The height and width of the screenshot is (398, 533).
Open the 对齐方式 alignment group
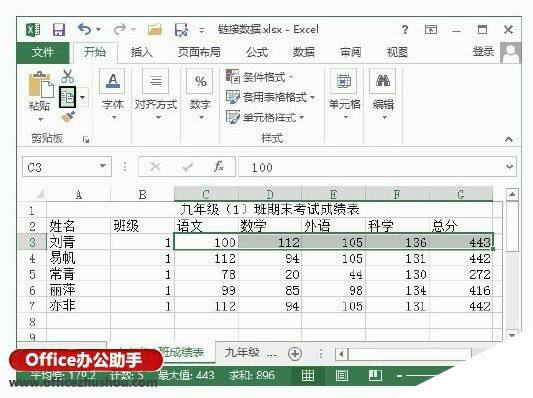156,94
